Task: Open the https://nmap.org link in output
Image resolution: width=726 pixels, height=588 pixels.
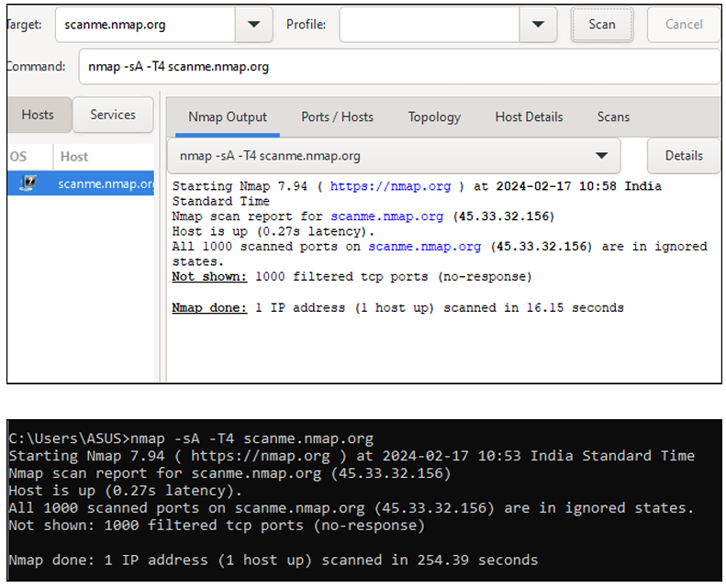Action: point(390,186)
